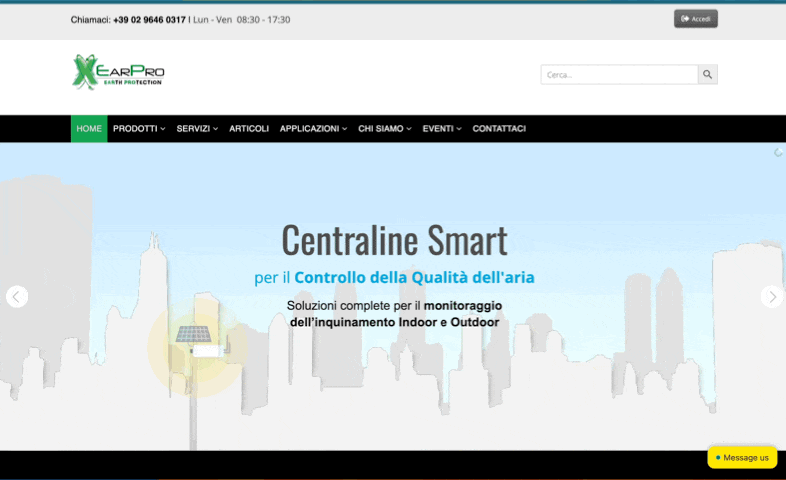The width and height of the screenshot is (786, 480).
Task: Focus the Cerca search field
Action: (618, 75)
